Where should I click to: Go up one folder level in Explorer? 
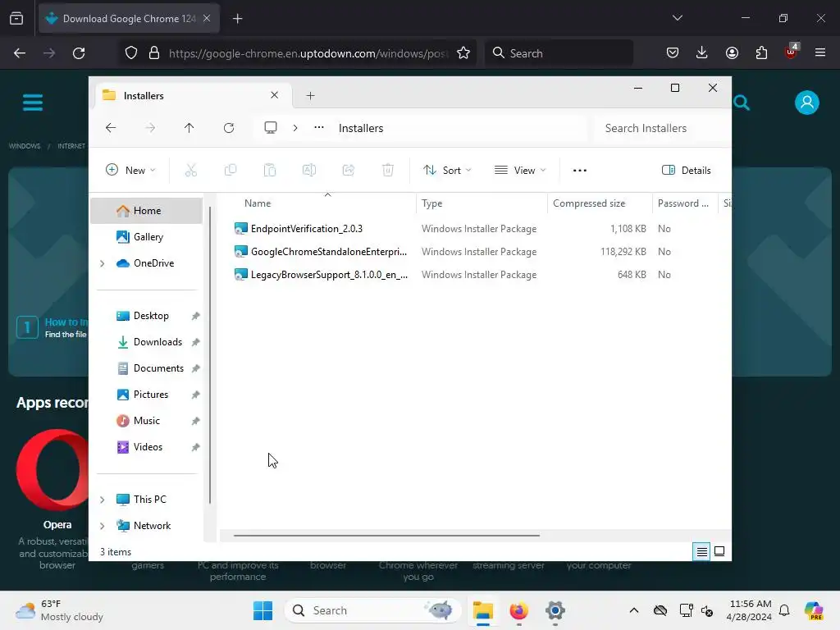click(x=189, y=128)
